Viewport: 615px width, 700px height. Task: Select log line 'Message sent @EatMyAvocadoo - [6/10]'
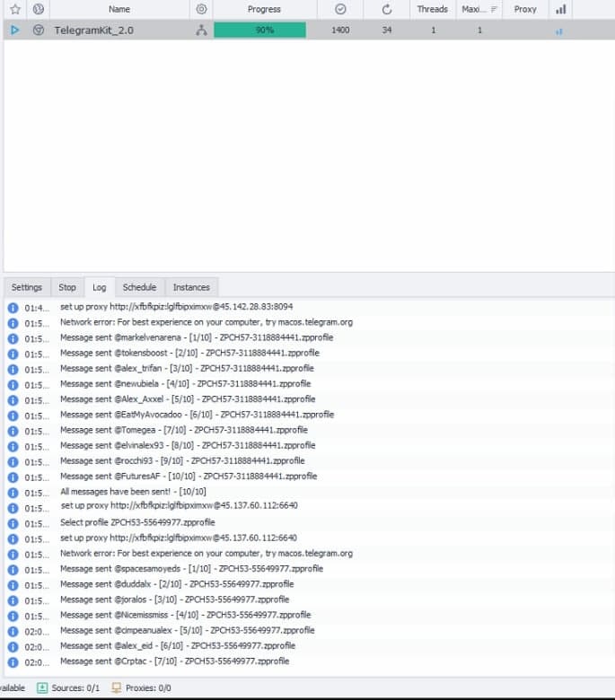pos(197,415)
